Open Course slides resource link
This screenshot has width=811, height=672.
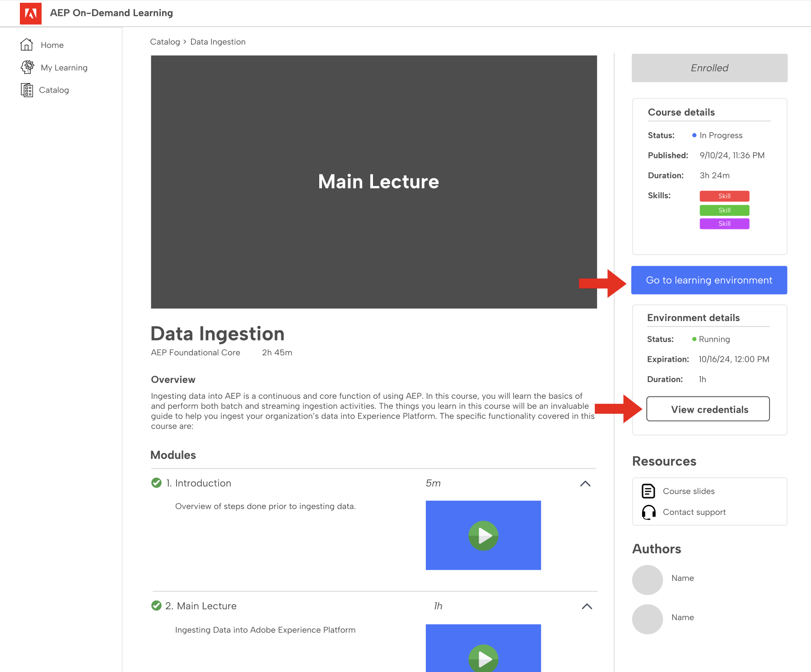pyautogui.click(x=689, y=491)
